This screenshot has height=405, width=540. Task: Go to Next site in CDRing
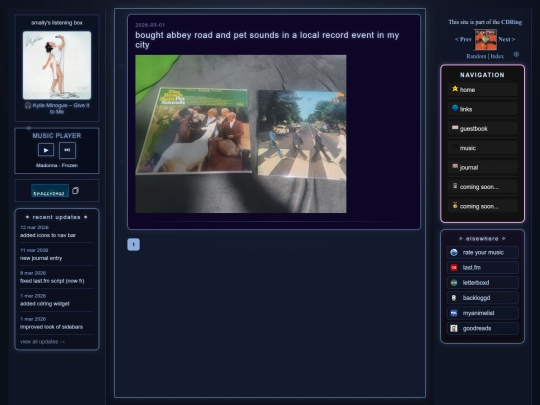point(507,39)
